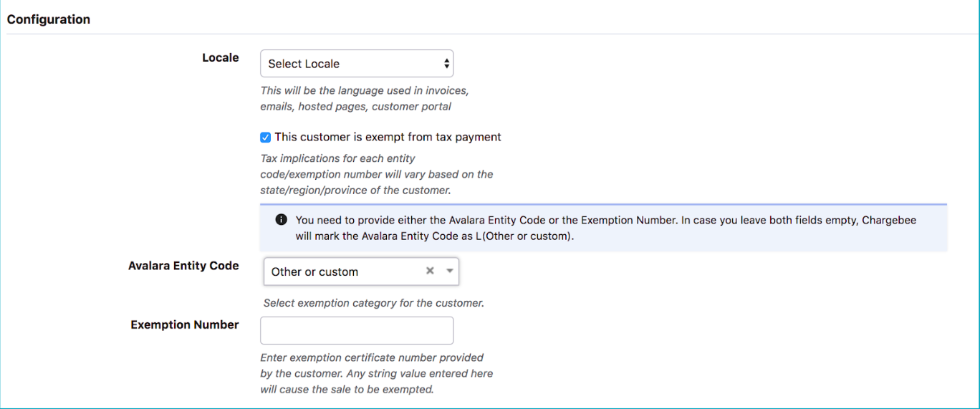Viewport: 980px width, 409px height.
Task: Open the Select Locale dropdown
Action: click(x=356, y=64)
